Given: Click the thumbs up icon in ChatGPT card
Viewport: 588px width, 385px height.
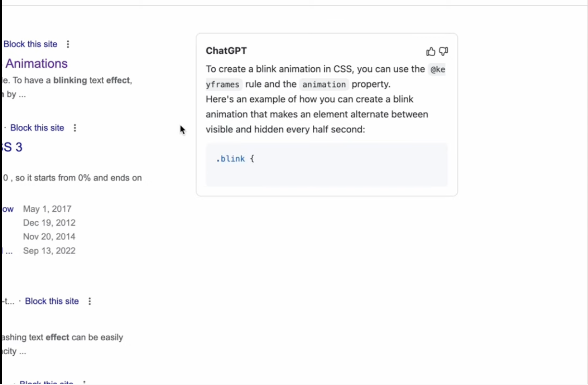Looking at the screenshot, I should [430, 51].
